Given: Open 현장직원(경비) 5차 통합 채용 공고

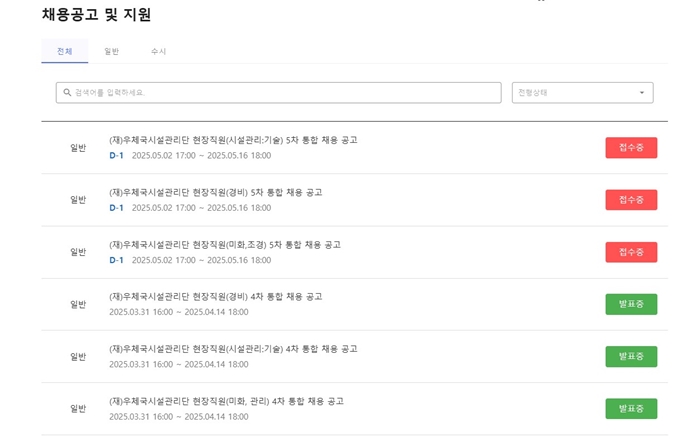Looking at the screenshot, I should [x=216, y=192].
